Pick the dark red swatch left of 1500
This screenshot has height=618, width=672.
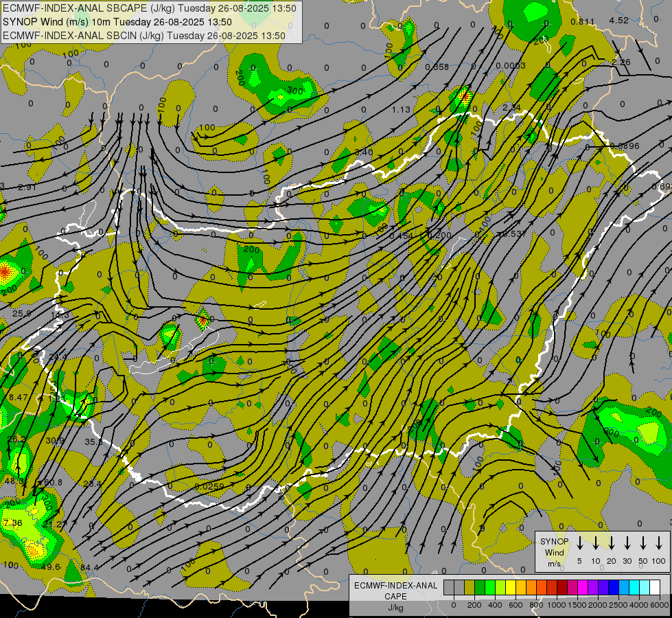(x=562, y=588)
